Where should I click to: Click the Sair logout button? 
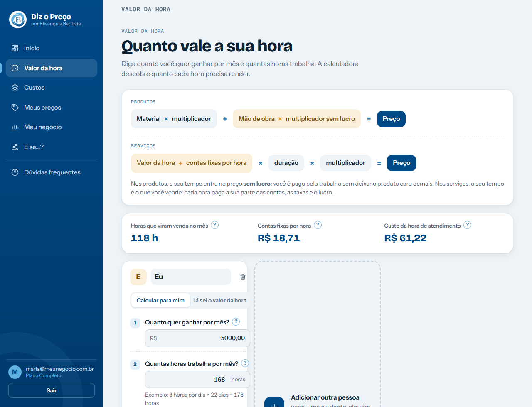(x=52, y=390)
